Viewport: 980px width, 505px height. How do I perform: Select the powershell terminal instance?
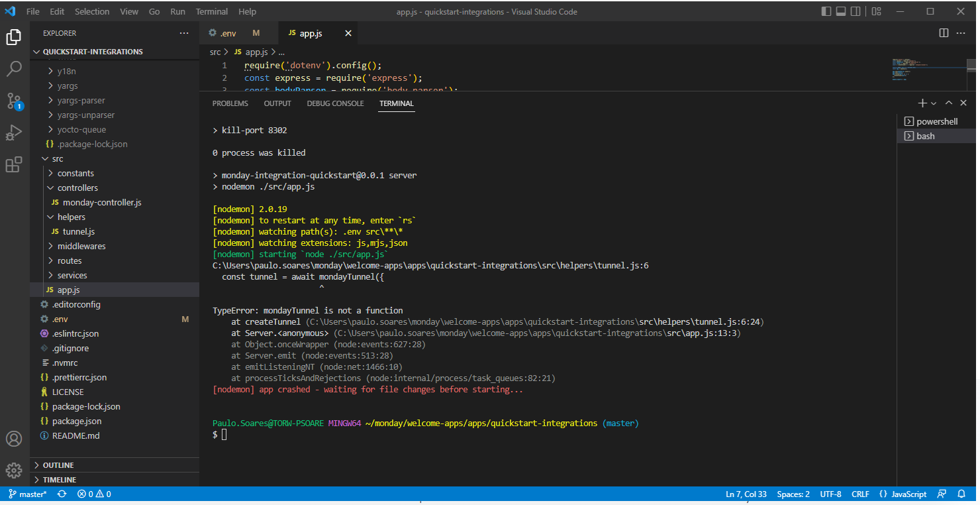(x=936, y=121)
